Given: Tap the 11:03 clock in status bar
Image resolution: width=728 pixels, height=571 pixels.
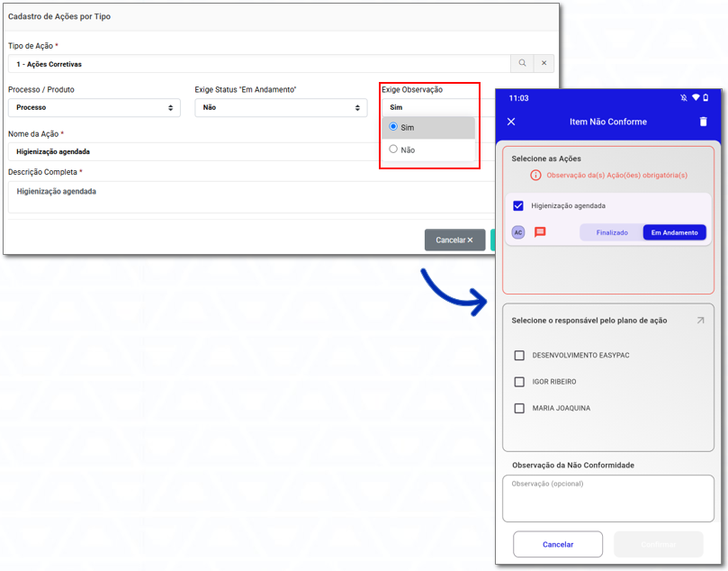Looking at the screenshot, I should 518,98.
